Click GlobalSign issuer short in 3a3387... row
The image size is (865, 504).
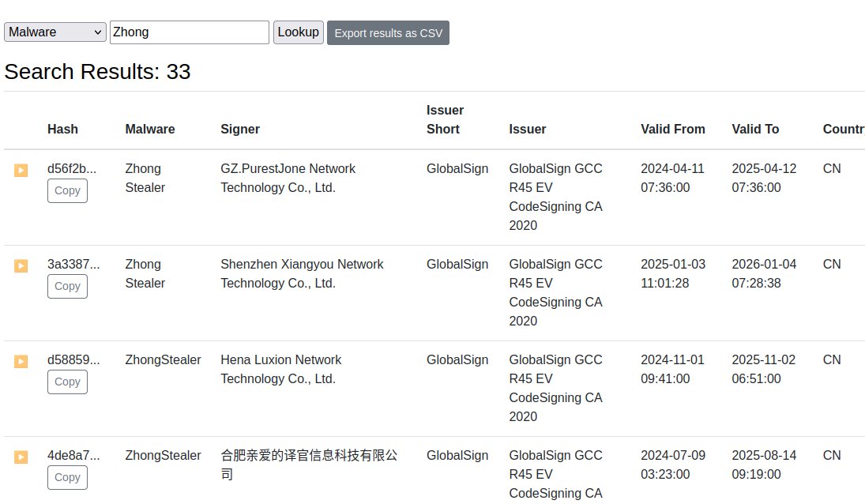click(x=457, y=264)
